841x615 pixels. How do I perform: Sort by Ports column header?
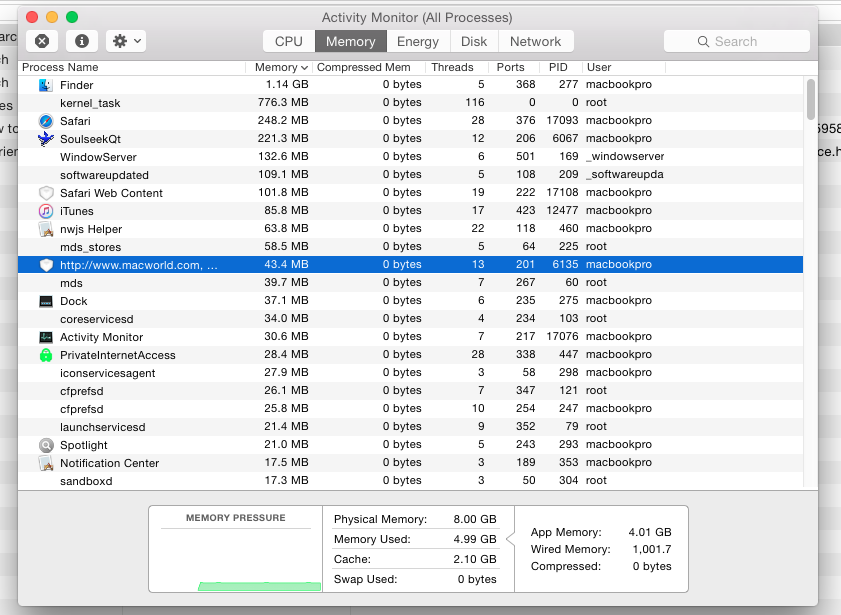[513, 67]
